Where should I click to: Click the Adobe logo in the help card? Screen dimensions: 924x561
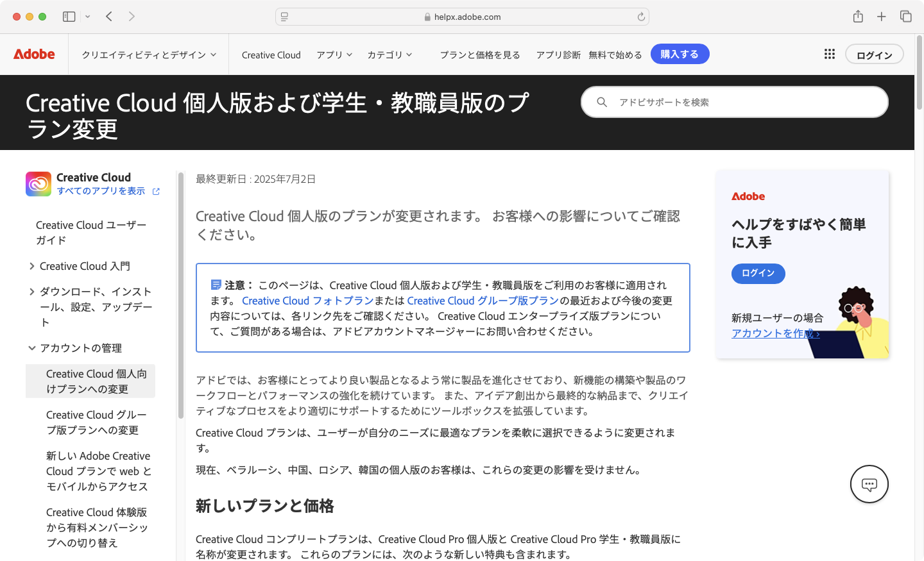click(748, 196)
